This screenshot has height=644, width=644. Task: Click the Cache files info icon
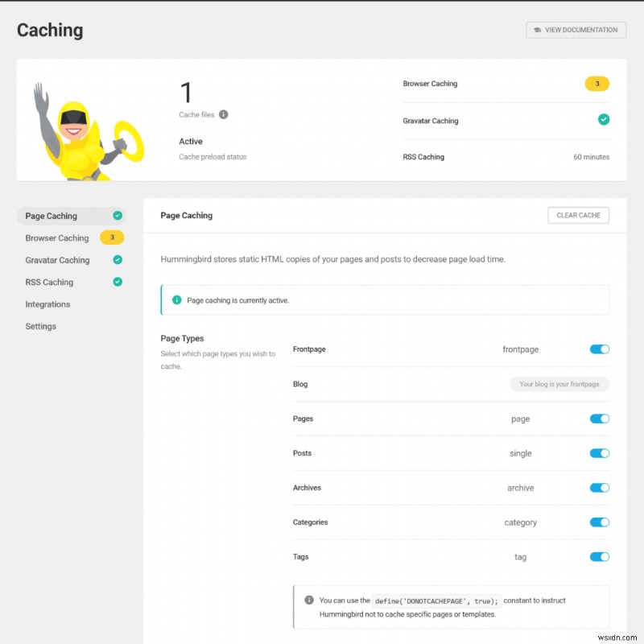coord(224,114)
